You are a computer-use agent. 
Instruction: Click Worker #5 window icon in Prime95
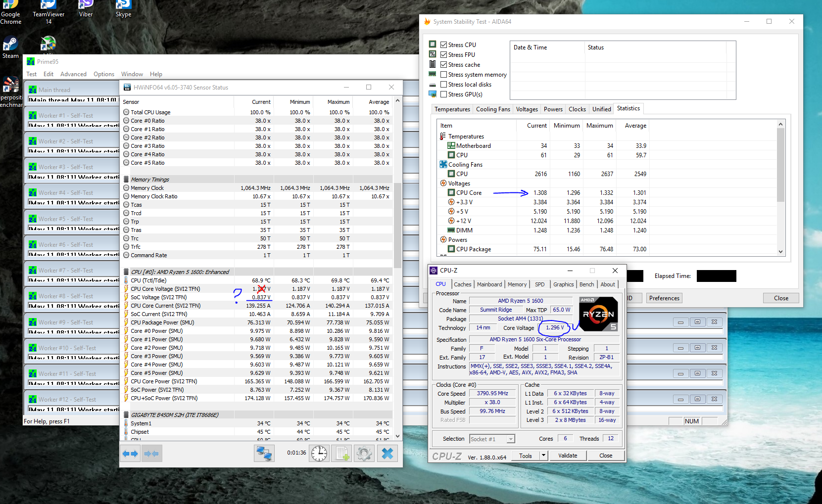pyautogui.click(x=33, y=219)
